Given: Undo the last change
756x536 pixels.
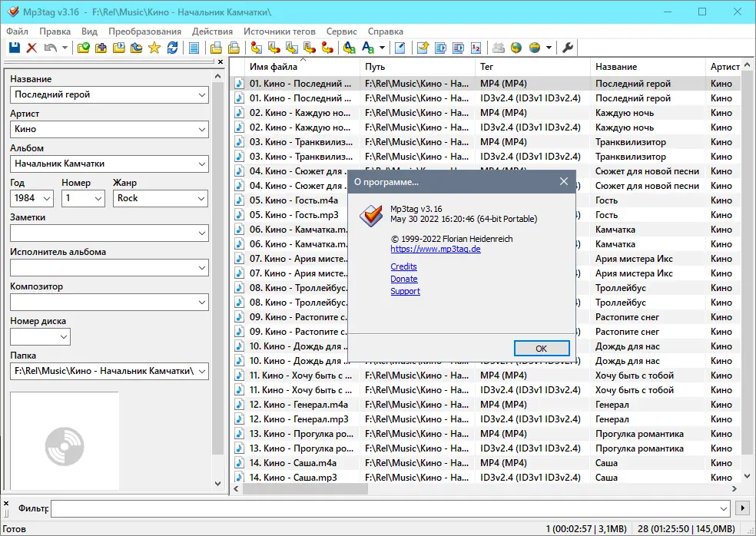Looking at the screenshot, I should (x=50, y=48).
